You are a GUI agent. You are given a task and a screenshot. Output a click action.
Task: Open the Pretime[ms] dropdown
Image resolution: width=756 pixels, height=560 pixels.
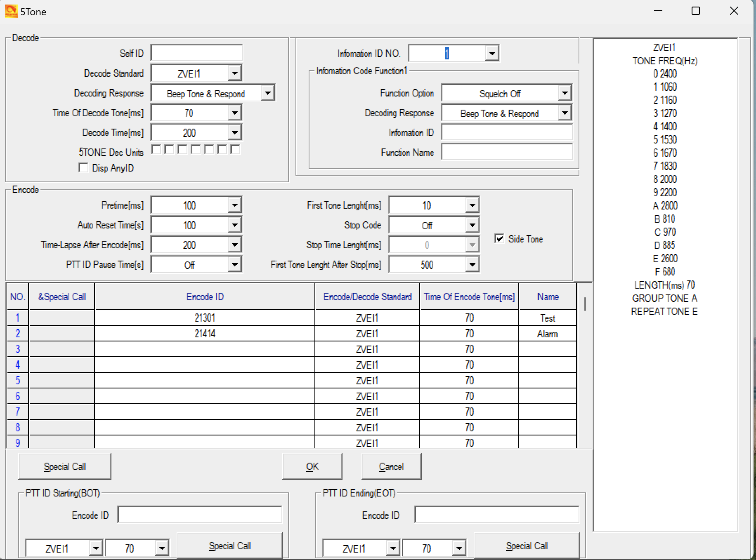tap(234, 205)
